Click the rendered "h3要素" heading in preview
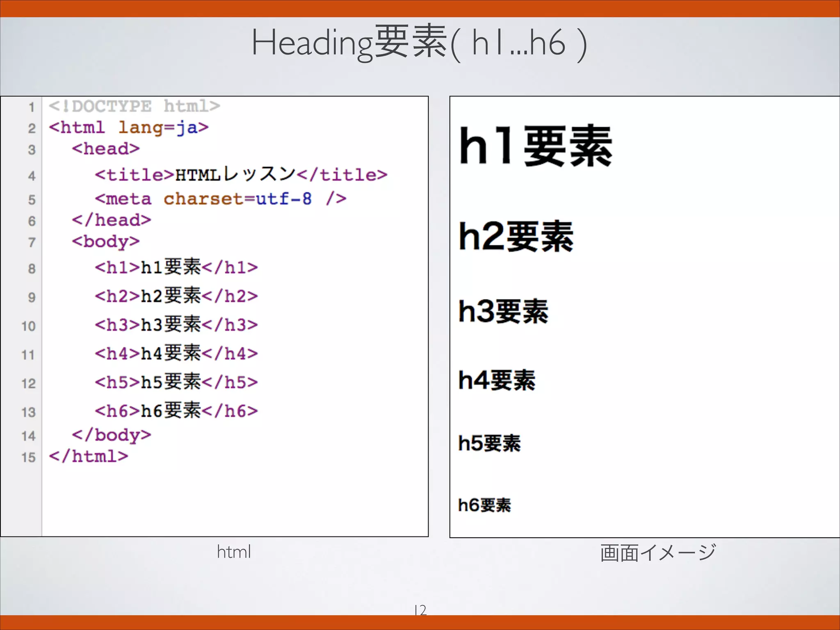Image resolution: width=840 pixels, height=630 pixels. (503, 311)
